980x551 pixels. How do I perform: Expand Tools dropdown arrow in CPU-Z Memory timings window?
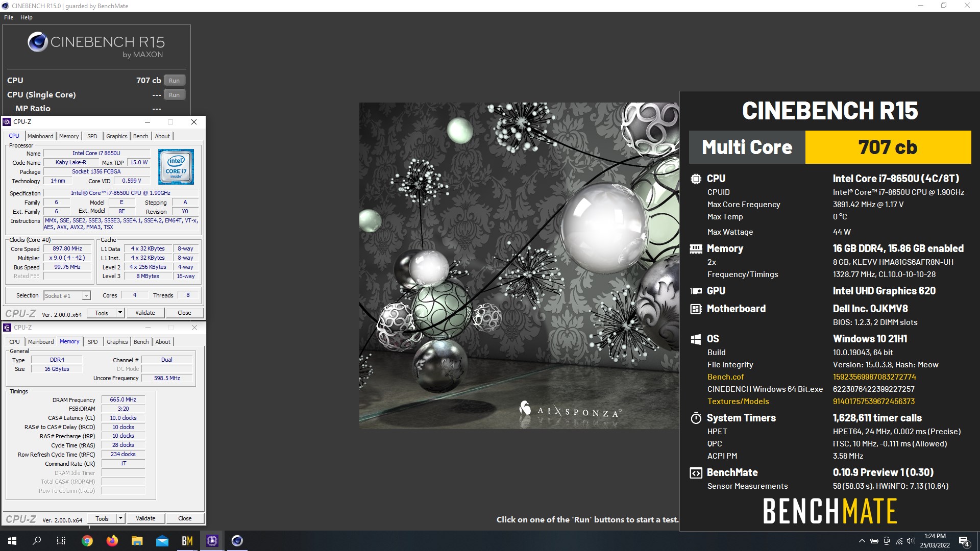[x=121, y=518]
